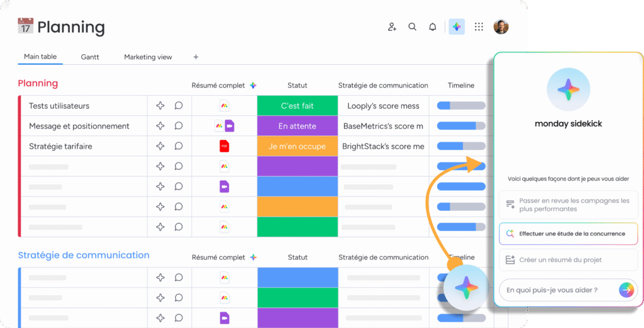This screenshot has width=644, height=328.
Task: Add a new view with plus button
Action: [x=196, y=57]
